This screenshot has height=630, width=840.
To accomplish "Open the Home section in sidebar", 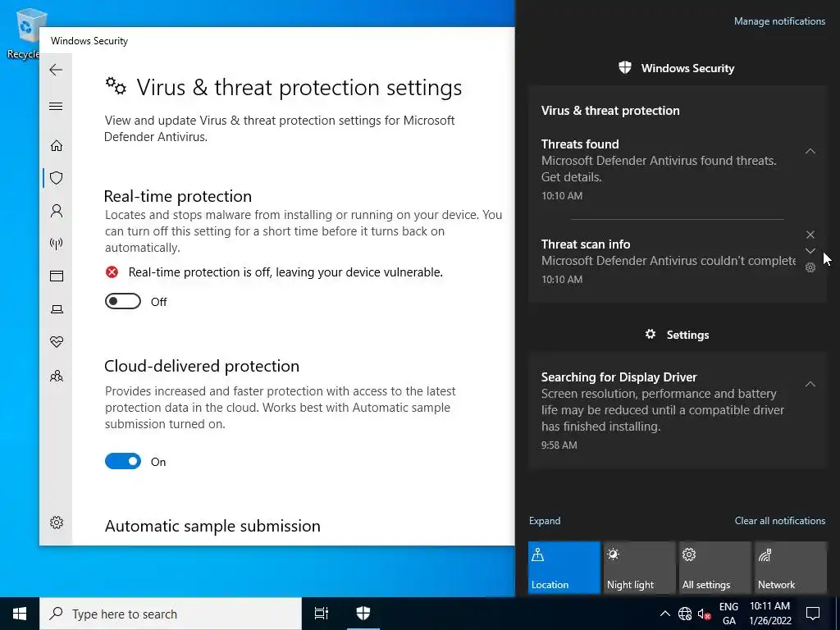I will click(x=57, y=146).
